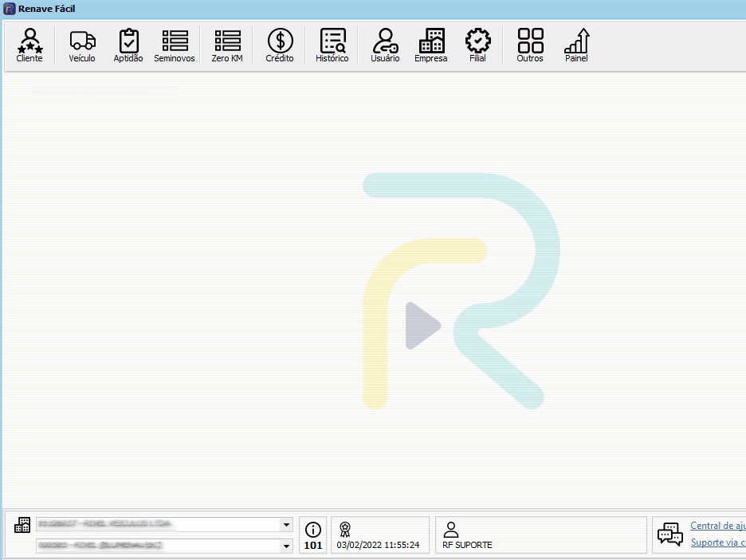Click the company name combo box field

click(x=164, y=524)
